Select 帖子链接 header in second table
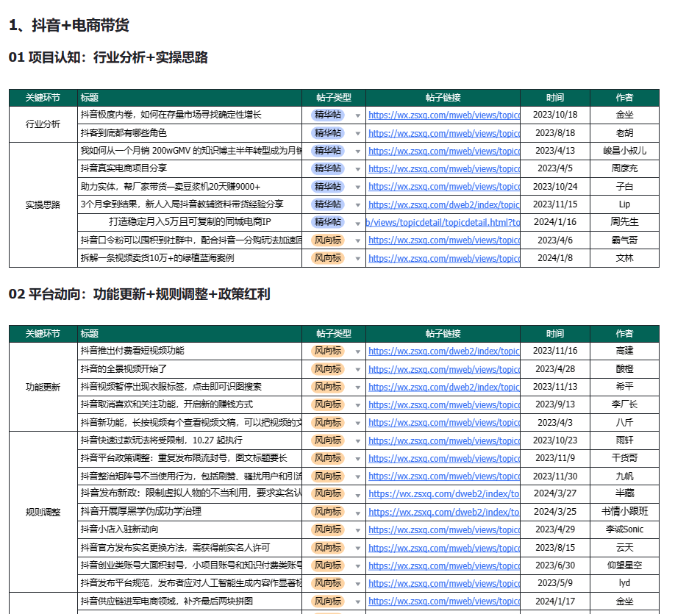 pyautogui.click(x=443, y=334)
